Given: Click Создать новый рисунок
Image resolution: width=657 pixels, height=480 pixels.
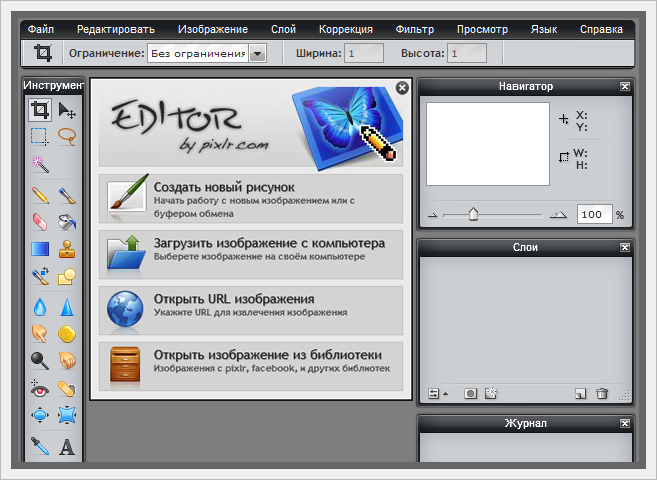Looking at the screenshot, I should tap(251, 199).
